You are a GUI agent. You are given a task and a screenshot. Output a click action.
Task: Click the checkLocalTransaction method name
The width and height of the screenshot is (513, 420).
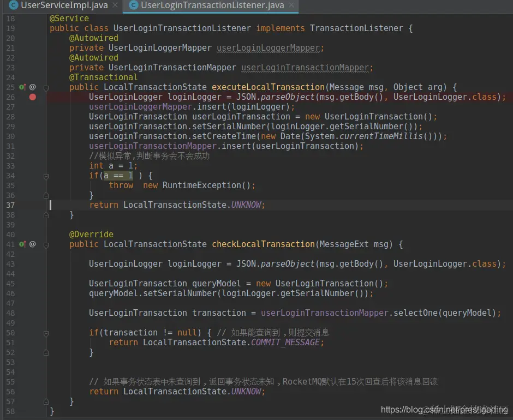click(x=264, y=244)
